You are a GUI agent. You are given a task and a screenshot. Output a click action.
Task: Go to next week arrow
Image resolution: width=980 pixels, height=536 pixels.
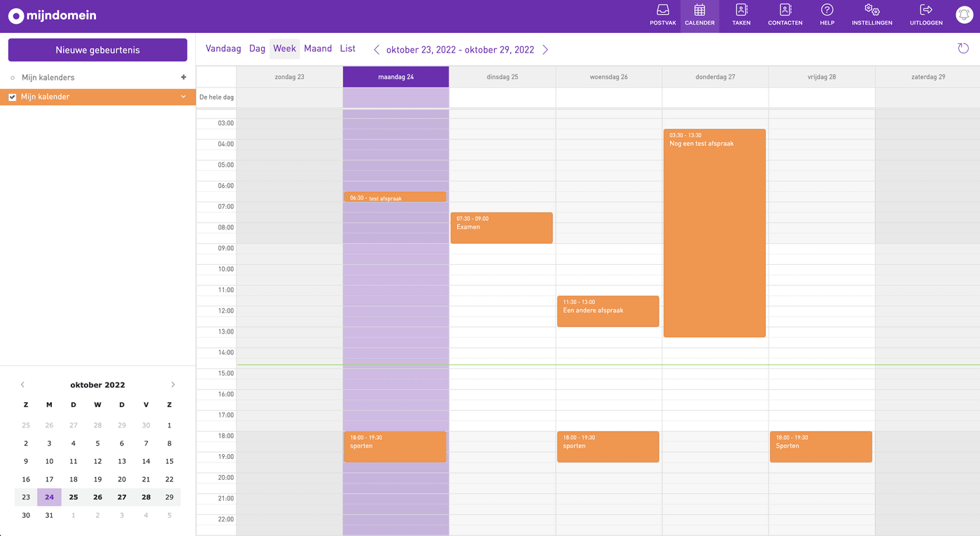point(545,50)
